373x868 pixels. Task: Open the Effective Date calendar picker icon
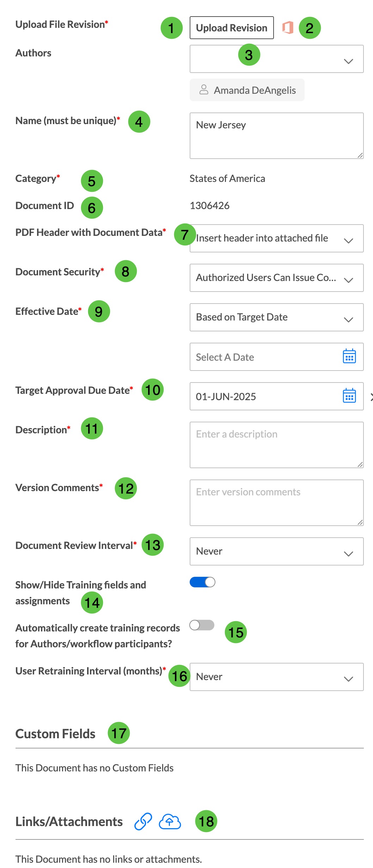point(349,356)
